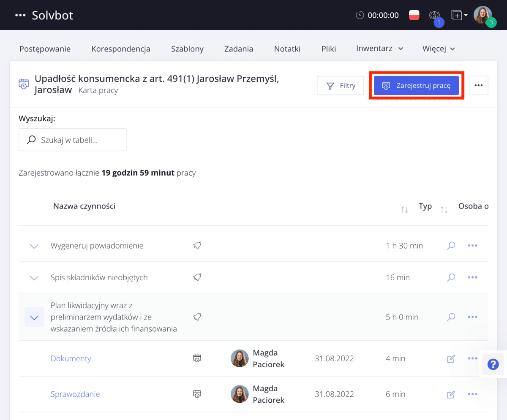
Task: Collapse the Plan likwidacyjny row
Action: pyautogui.click(x=34, y=317)
